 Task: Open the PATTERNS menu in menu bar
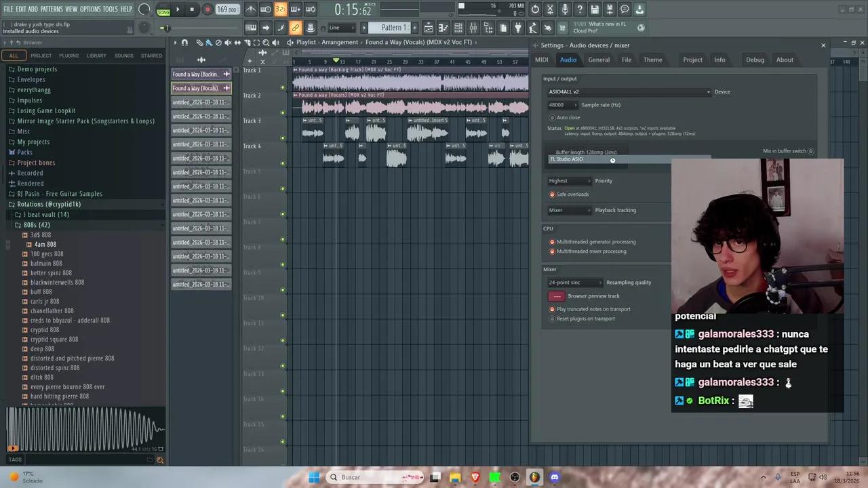tap(52, 9)
